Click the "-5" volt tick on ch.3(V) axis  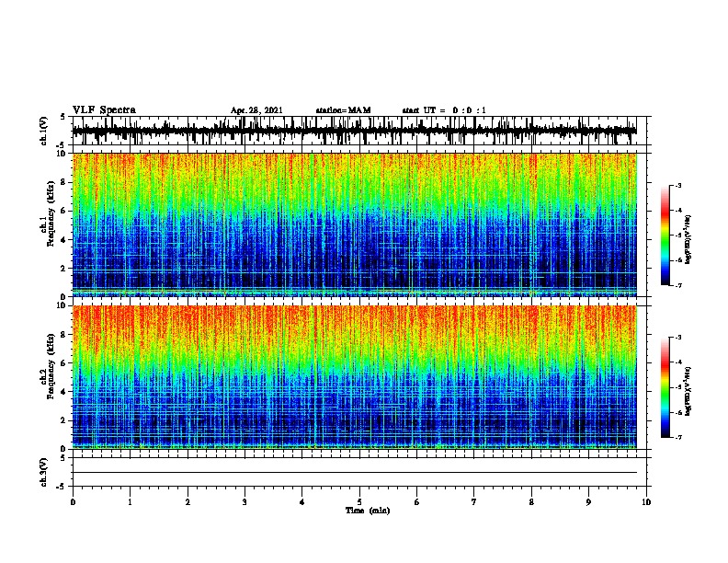pos(61,487)
